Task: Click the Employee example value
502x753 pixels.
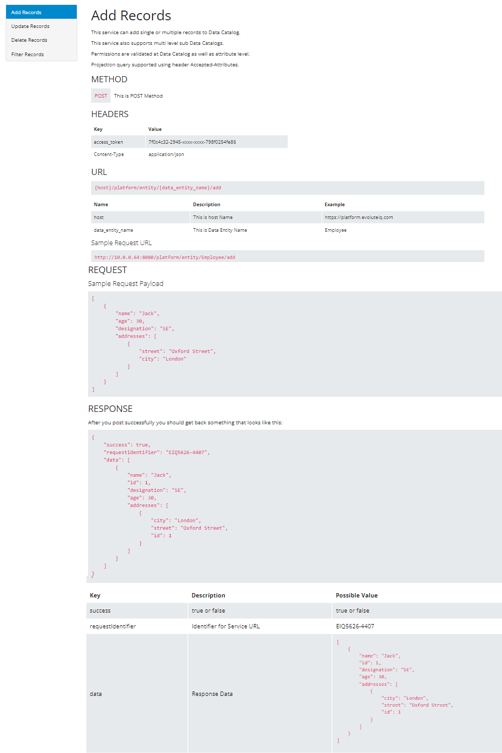Action: (x=336, y=230)
